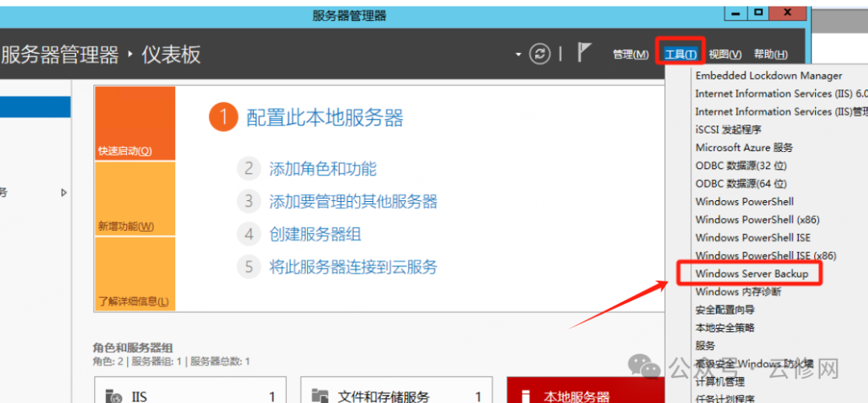
Task: Launch iSCSI 发起程序 from tools menu
Action: click(x=728, y=130)
